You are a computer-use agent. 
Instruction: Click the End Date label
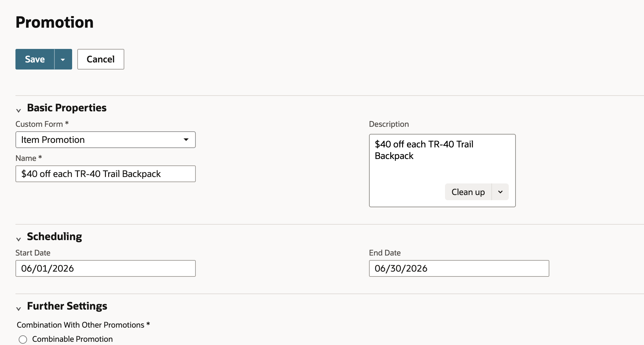[x=385, y=253]
